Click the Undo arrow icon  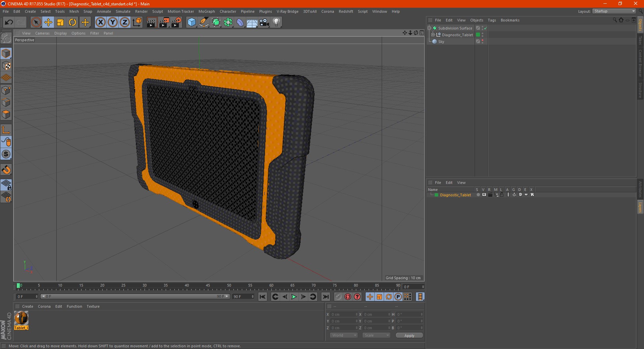tap(9, 22)
